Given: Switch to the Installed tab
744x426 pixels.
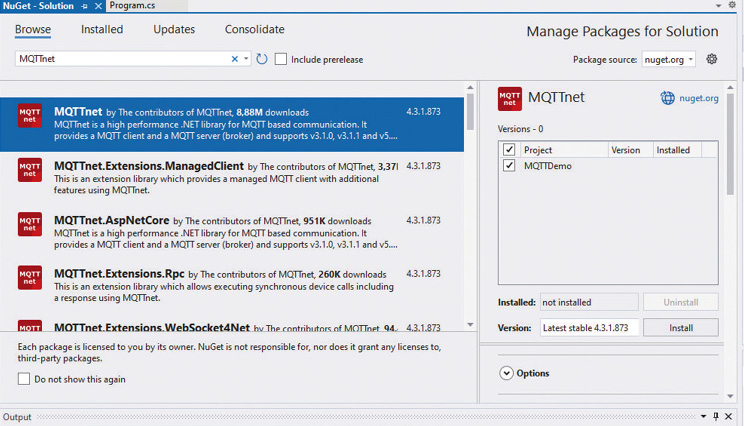Looking at the screenshot, I should pyautogui.click(x=102, y=29).
